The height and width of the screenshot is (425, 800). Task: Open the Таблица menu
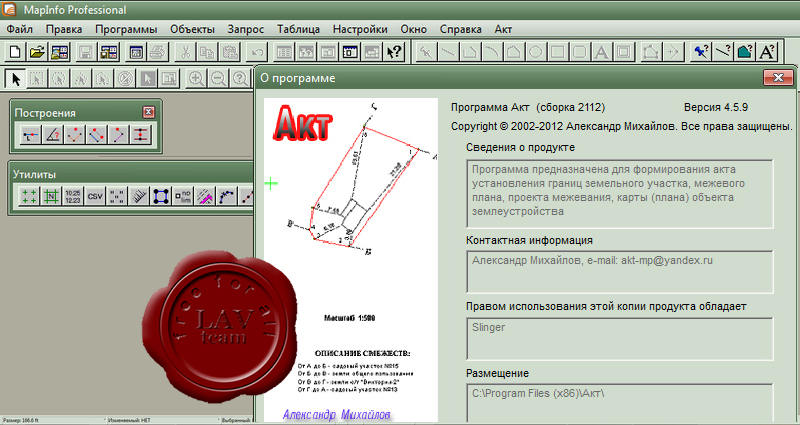pos(298,29)
